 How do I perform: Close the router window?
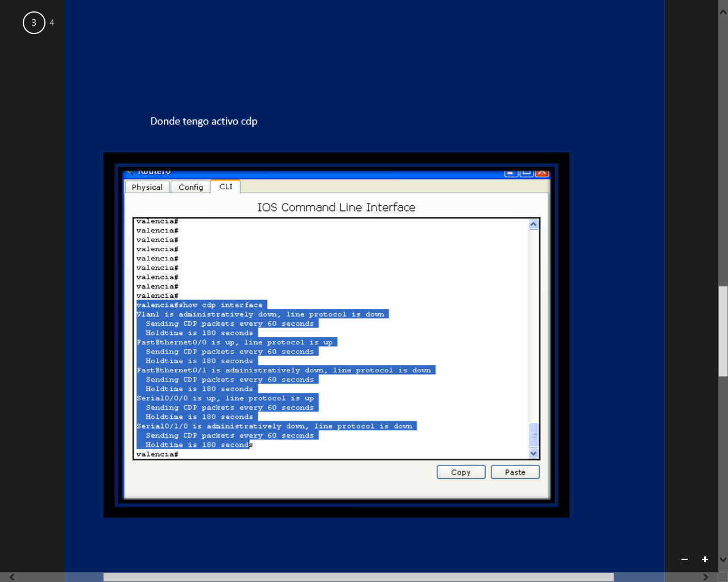542,172
